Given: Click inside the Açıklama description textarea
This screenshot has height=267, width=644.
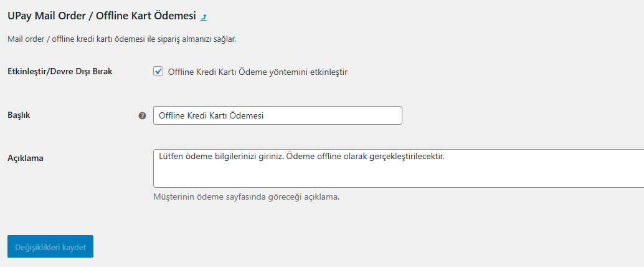Looking at the screenshot, I should 399,168.
